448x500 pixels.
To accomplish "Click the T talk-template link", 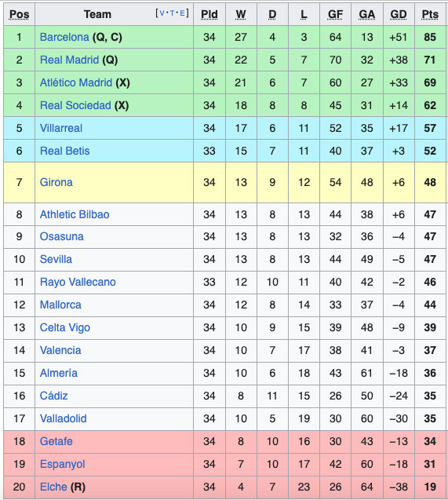I will (172, 13).
